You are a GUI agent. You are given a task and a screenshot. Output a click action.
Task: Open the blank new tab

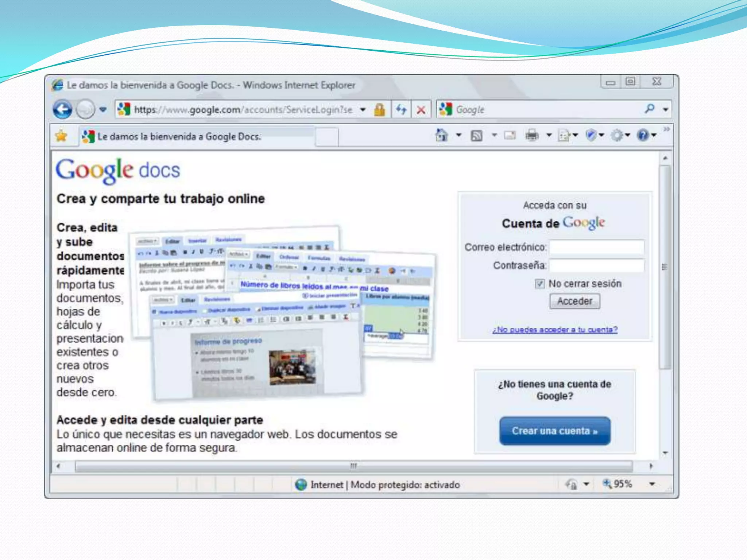[326, 137]
